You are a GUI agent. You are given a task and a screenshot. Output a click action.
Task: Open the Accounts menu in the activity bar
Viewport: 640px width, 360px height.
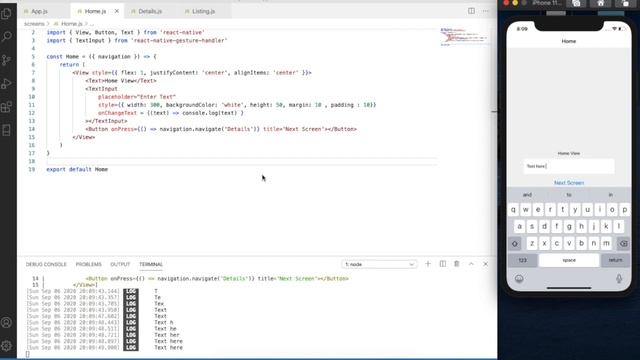tap(7, 322)
